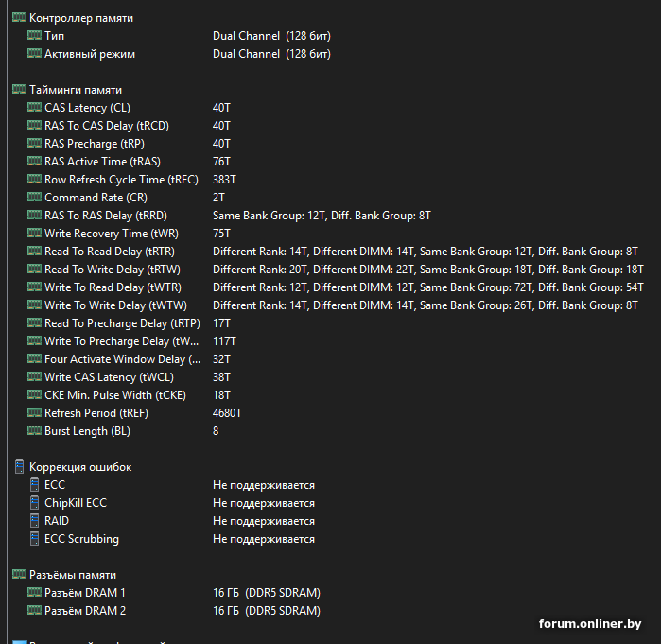Click the server icon beside Коррекция ошибок

click(20, 466)
